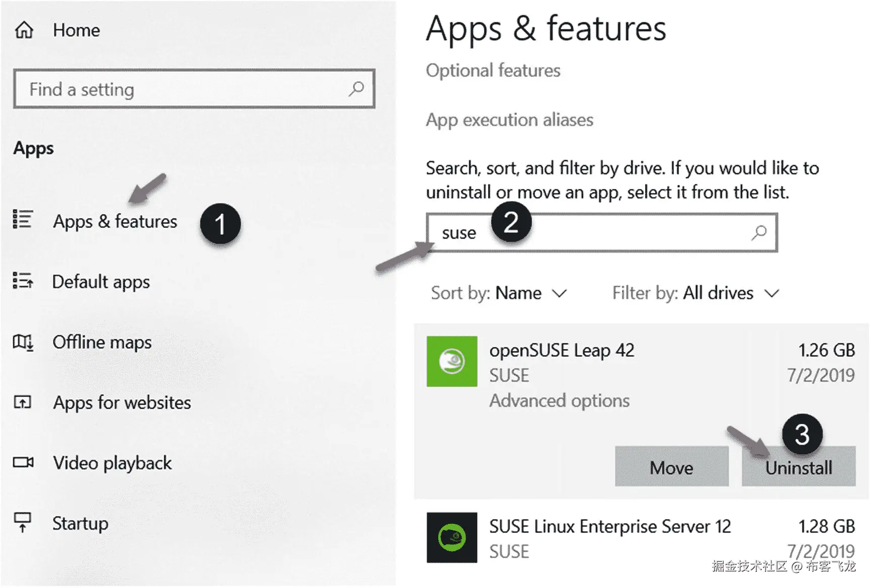Open Apps for websites settings
The width and height of the screenshot is (871, 588).
[x=122, y=403]
